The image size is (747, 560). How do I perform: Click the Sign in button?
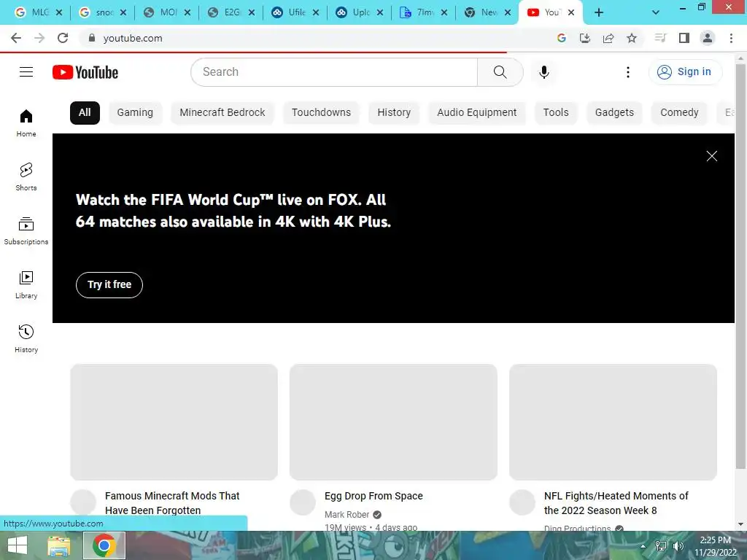(685, 72)
